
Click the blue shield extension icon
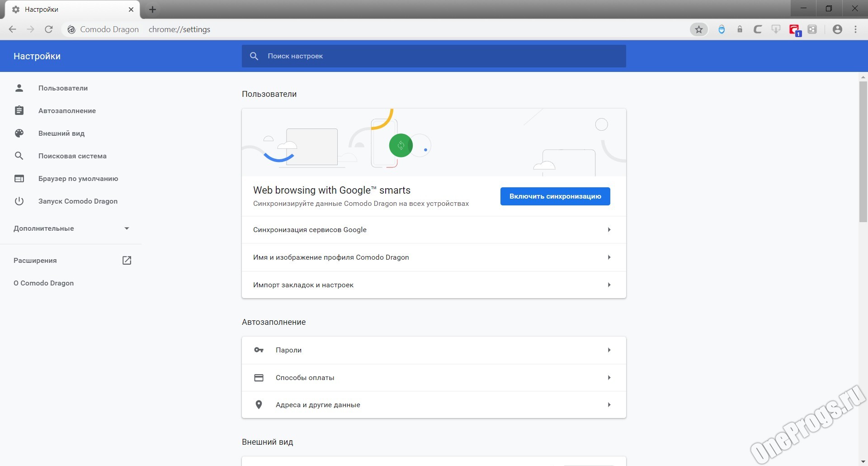click(x=722, y=29)
